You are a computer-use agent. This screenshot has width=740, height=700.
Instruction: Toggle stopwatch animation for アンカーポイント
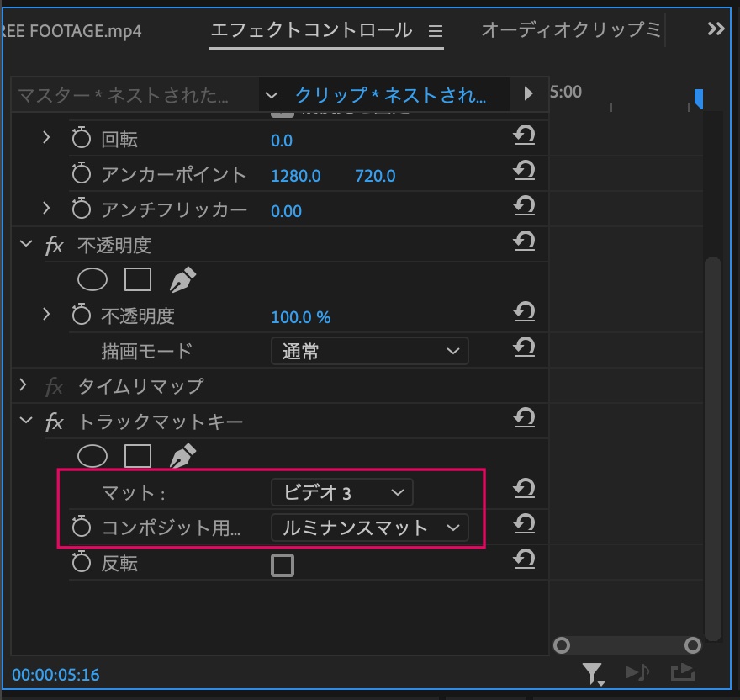point(82,173)
